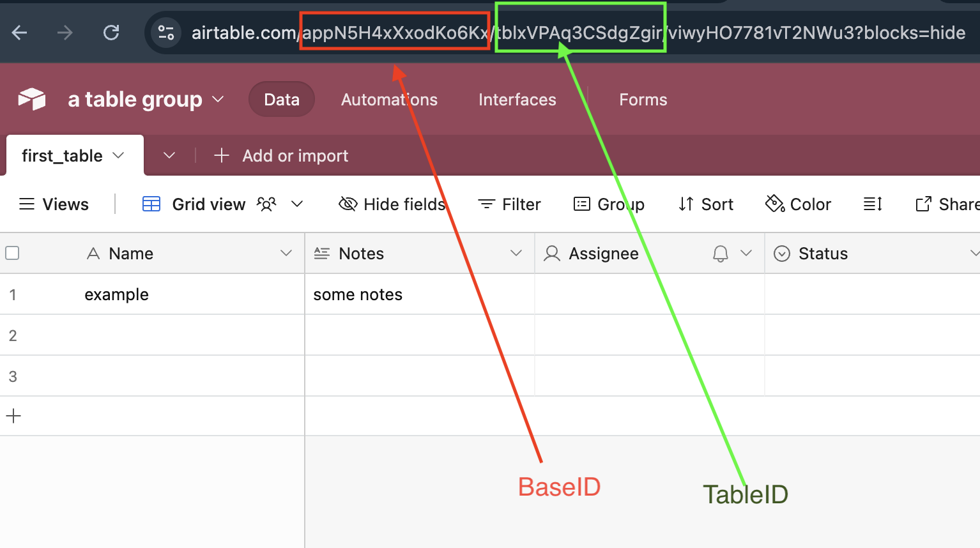Click the Add or import label
Screen dimensions: 980x548
[x=295, y=156]
